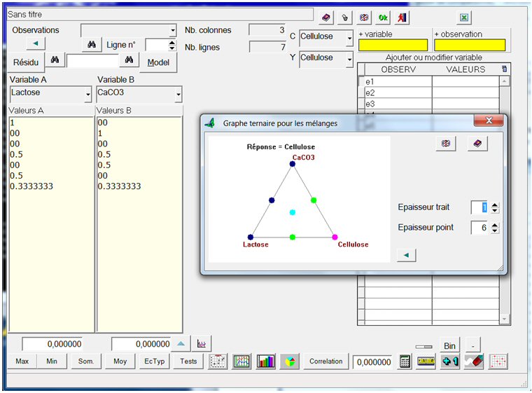This screenshot has height=393, width=532.
Task: Click the binoculars icon next to Ligne n°
Action: (x=92, y=45)
